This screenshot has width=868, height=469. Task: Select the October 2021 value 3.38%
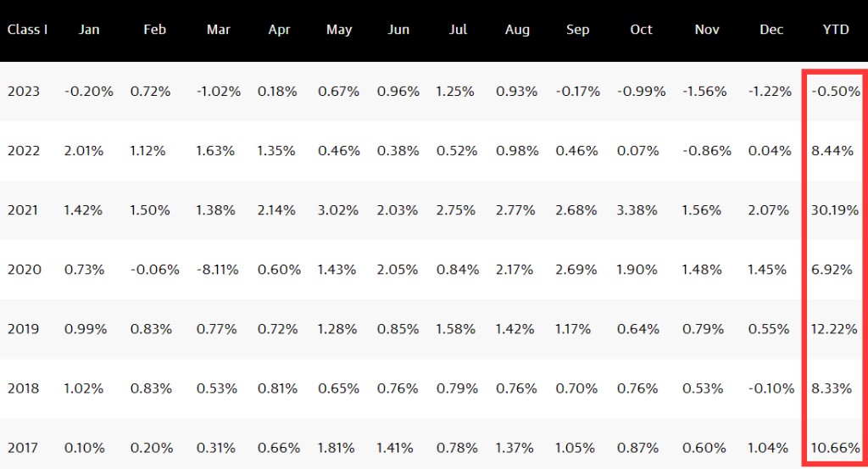pos(642,210)
